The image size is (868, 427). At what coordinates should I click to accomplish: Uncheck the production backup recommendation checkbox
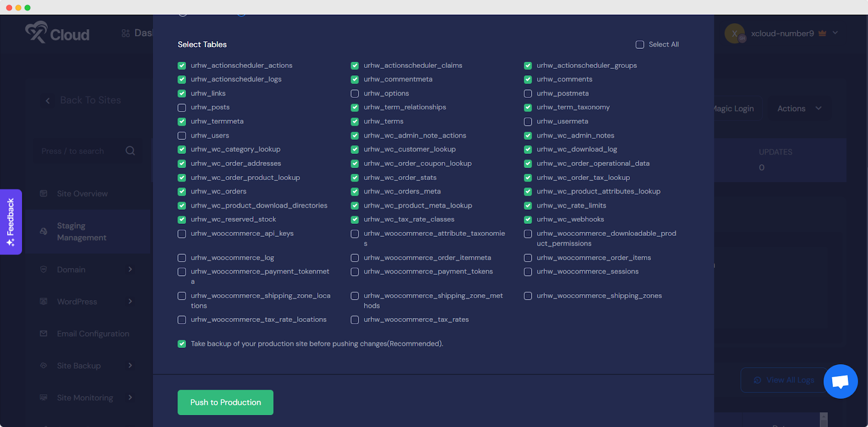182,344
